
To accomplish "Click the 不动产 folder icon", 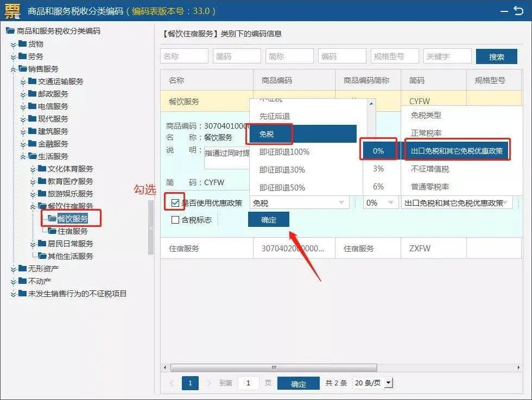I will click(22, 281).
